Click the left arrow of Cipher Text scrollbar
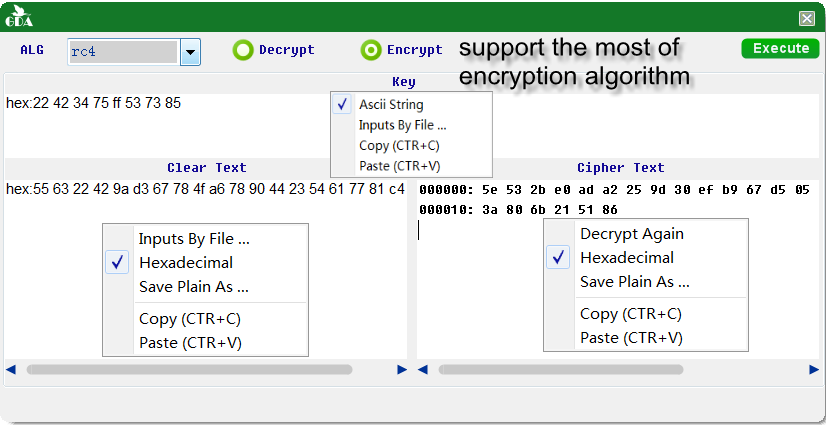826x425 pixels. pyautogui.click(x=422, y=370)
